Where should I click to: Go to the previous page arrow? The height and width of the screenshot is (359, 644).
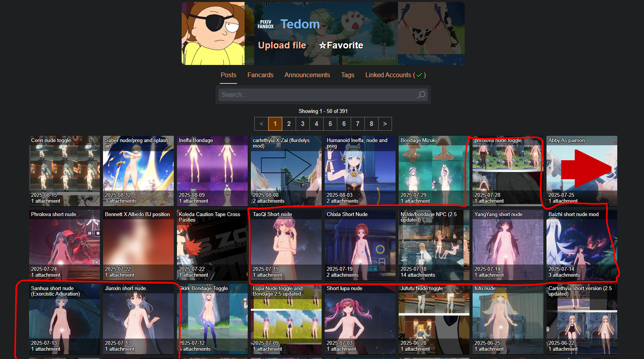point(261,124)
